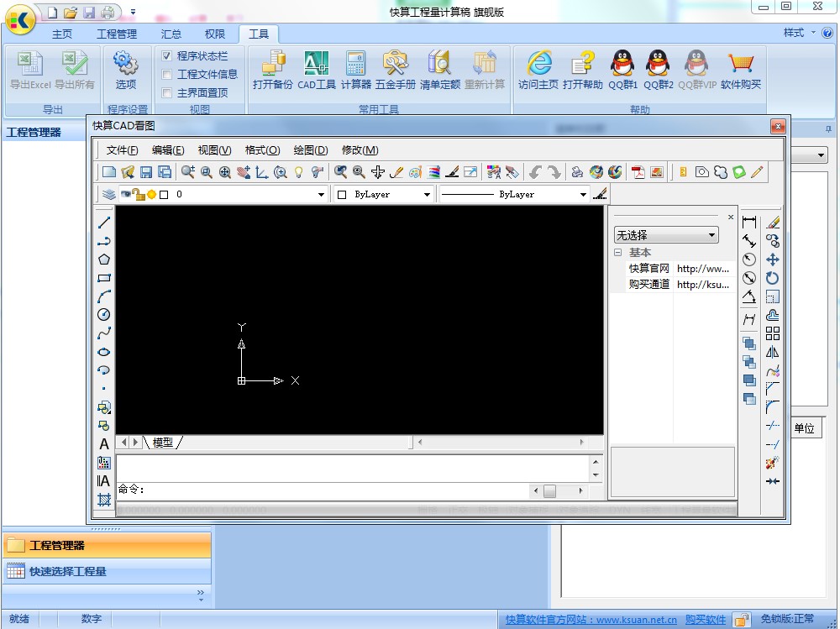Viewport: 840px width, 629px height.
Task: Open 访问主页 browser icon
Action: coord(538,70)
